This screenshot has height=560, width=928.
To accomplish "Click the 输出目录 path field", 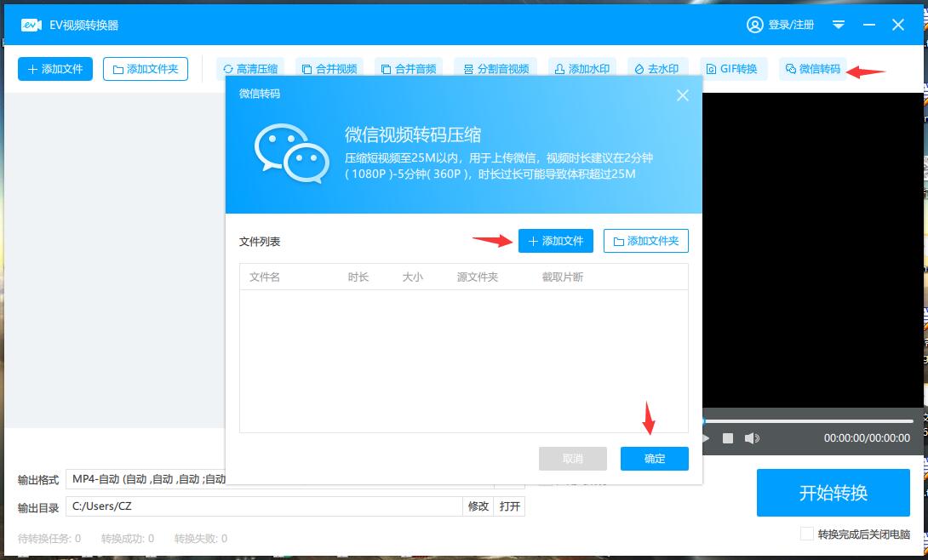I will click(264, 506).
